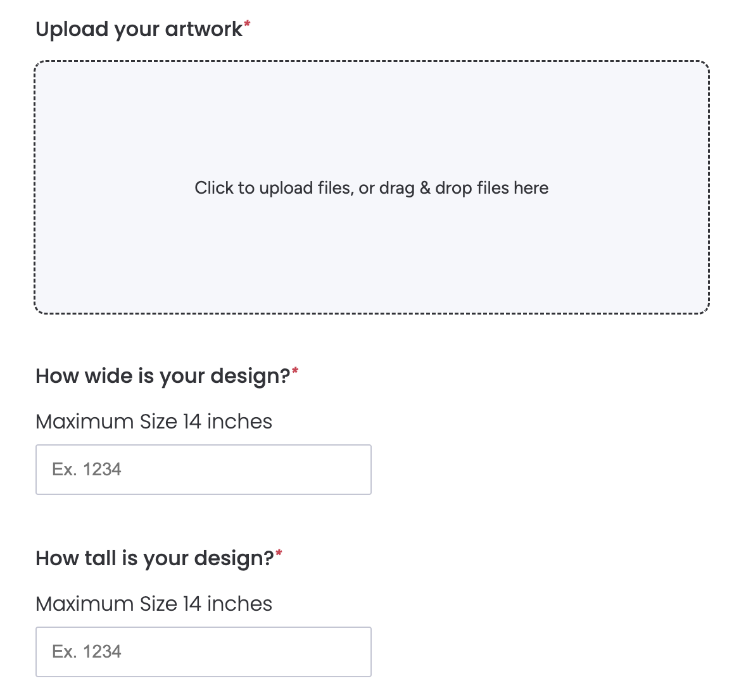The height and width of the screenshot is (700, 746).
Task: Click the required asterisk after "How tall" question
Action: pos(279,554)
